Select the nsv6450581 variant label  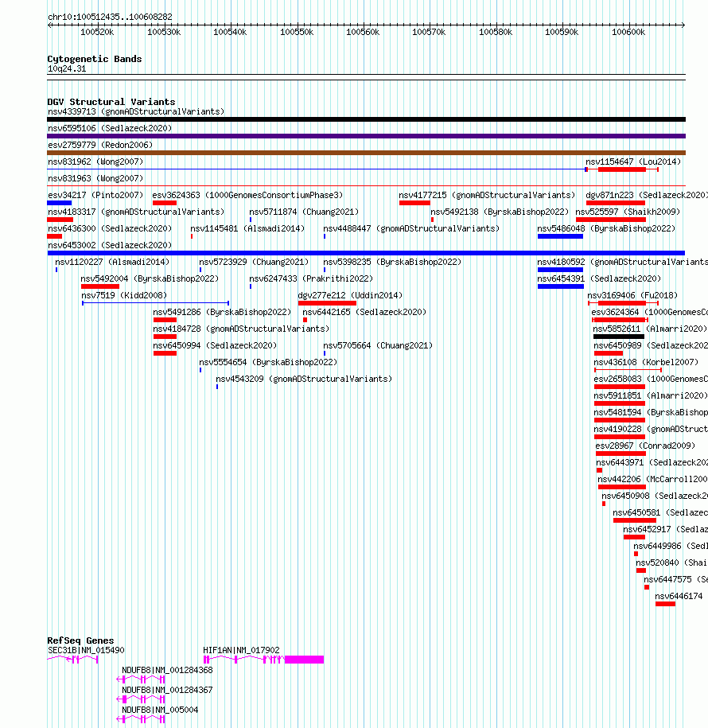(x=660, y=512)
